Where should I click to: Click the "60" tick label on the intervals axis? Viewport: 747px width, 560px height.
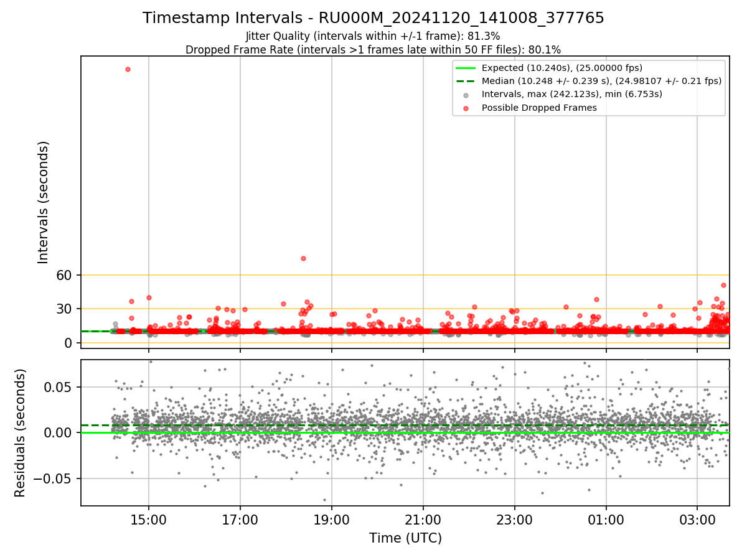point(65,275)
